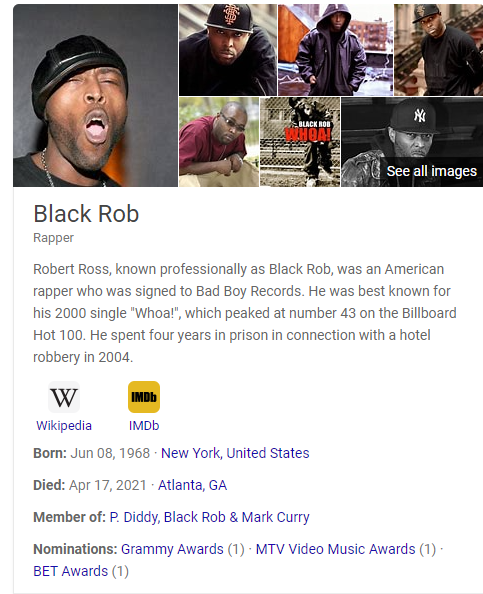Open the BET Awards link
This screenshot has height=594, width=483.
(71, 571)
